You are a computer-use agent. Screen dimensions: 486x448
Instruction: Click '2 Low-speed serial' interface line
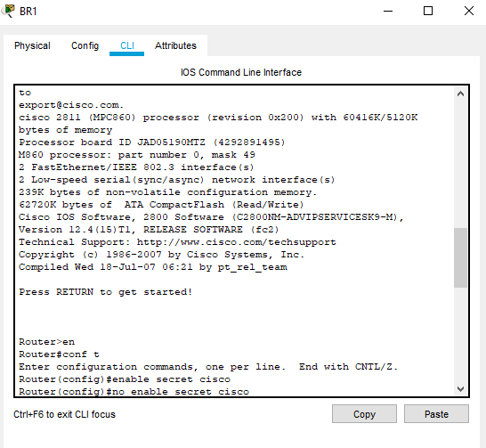[176, 180]
